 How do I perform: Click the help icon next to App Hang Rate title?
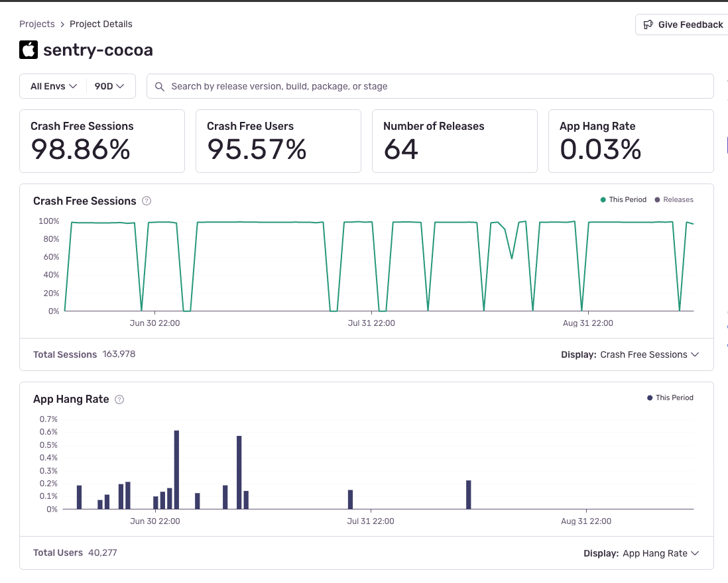click(x=119, y=399)
